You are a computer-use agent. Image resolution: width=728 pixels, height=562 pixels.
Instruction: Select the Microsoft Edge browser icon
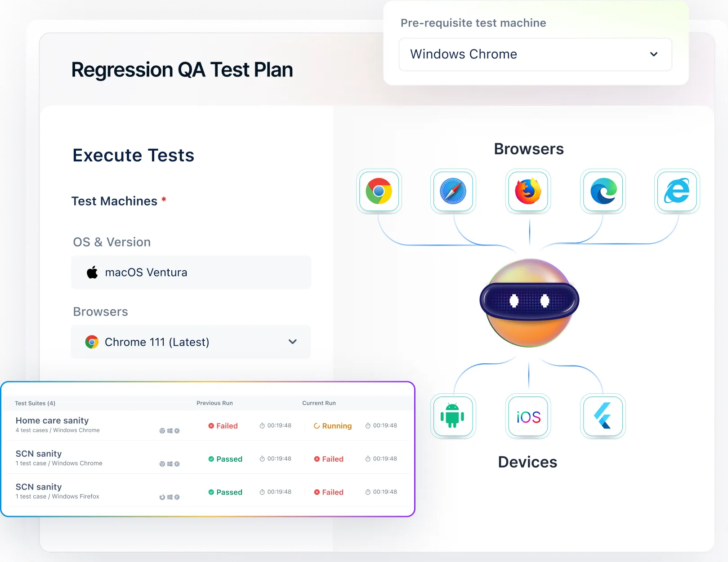tap(603, 191)
